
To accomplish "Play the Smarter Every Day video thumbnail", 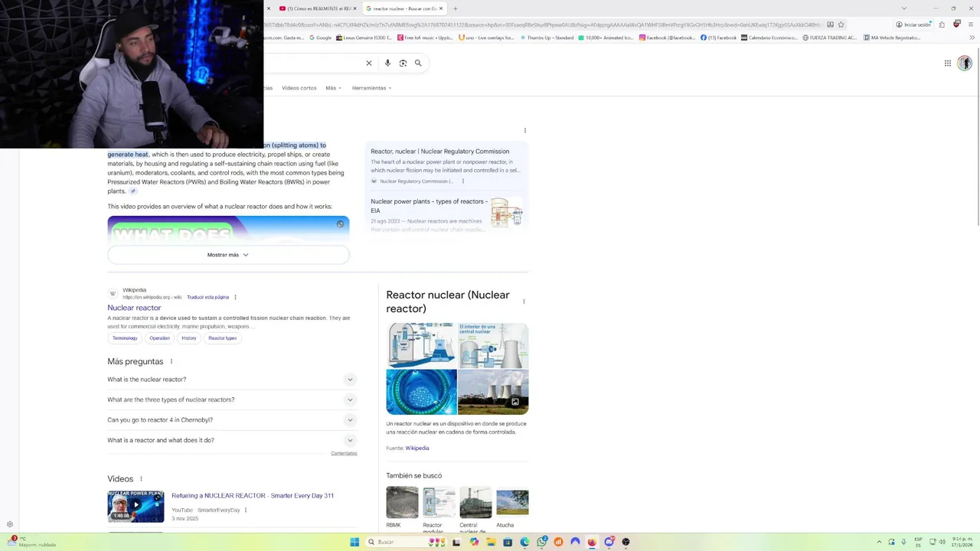I will pos(136,506).
